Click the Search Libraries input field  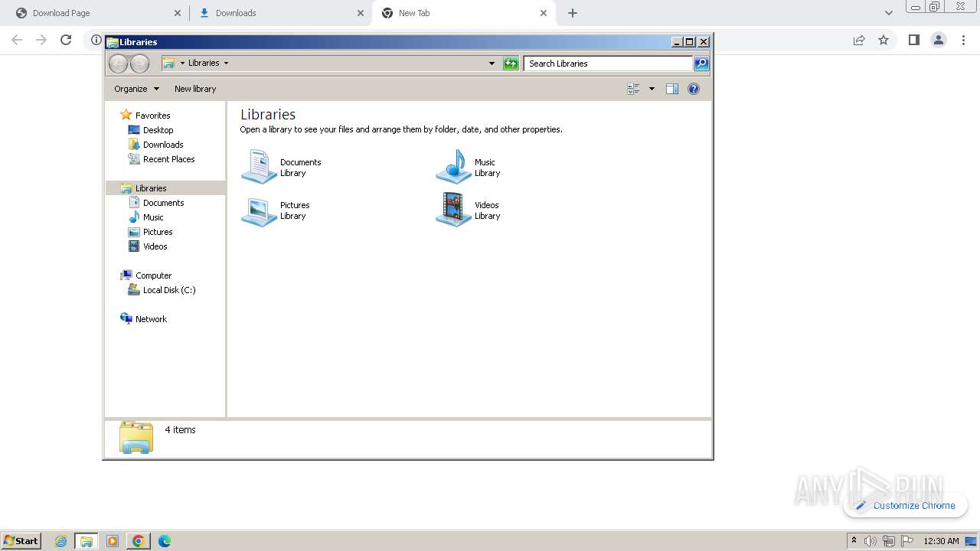pos(609,64)
